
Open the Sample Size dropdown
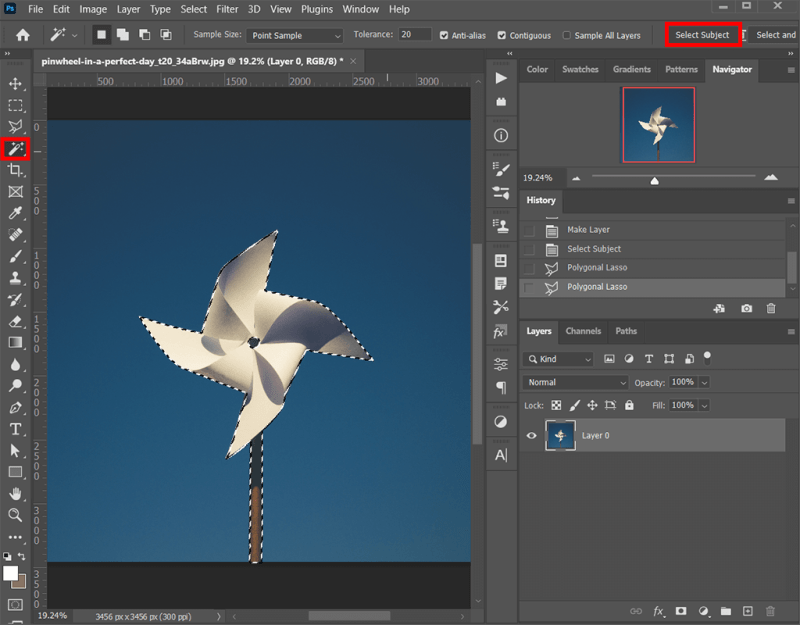pos(295,35)
